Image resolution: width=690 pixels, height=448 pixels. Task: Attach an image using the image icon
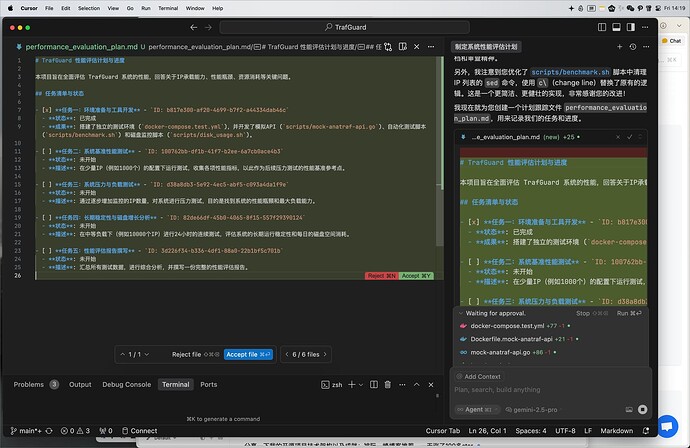pos(629,410)
